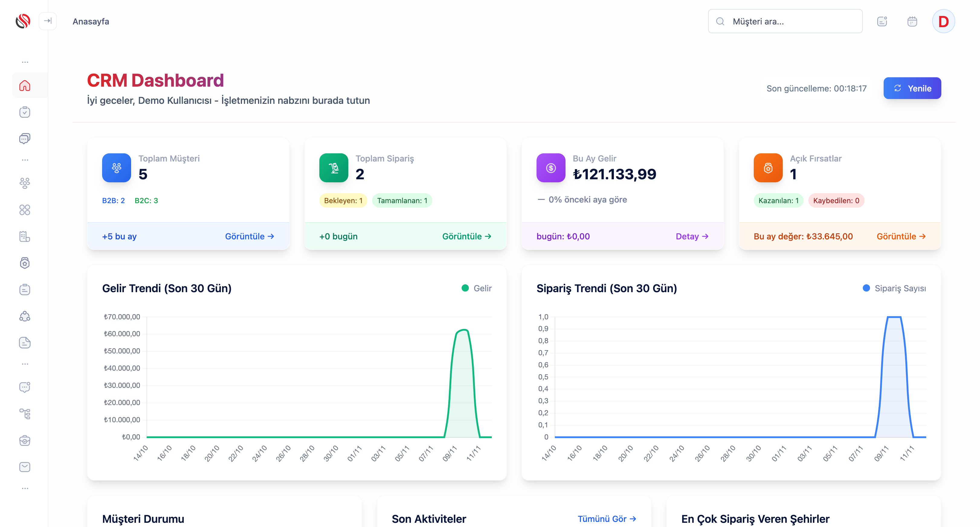Expand the bottom ellipsis menu in sidebar

point(25,488)
